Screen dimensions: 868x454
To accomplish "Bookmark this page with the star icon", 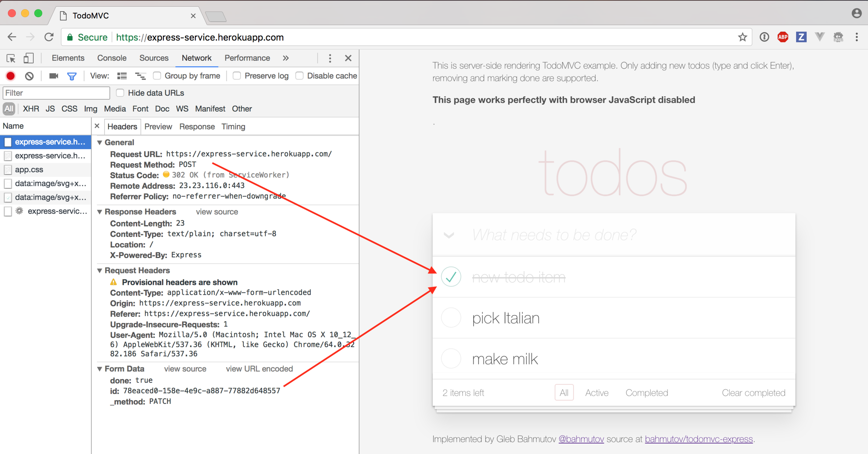I will [742, 37].
